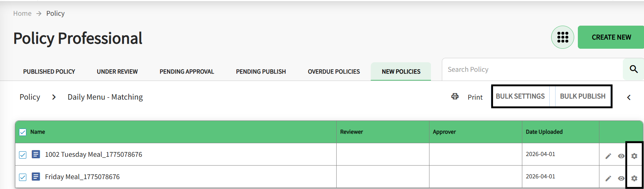Screen dimensions: 644x189
Task: View 1002 Tuesday Meal using eye icon
Action: pos(621,156)
